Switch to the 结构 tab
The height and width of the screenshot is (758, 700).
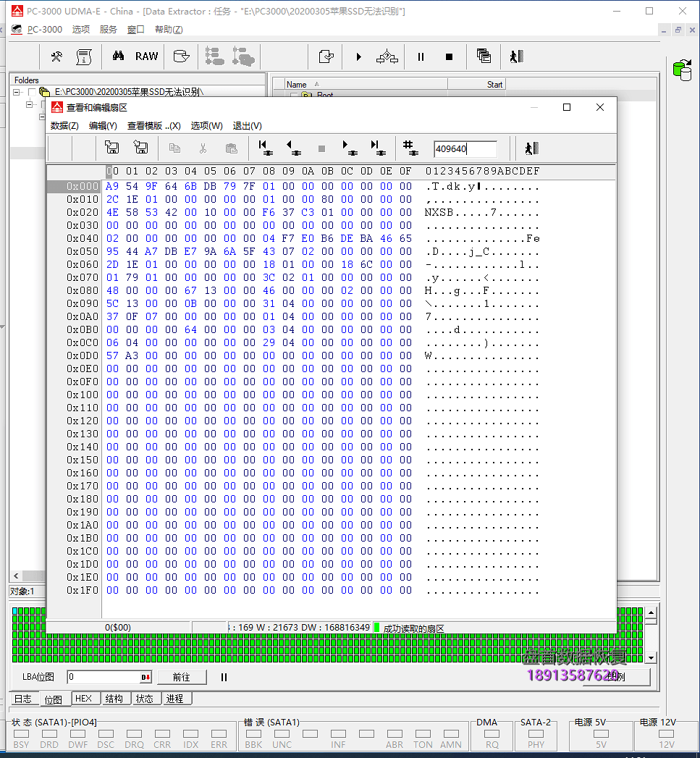coord(114,699)
